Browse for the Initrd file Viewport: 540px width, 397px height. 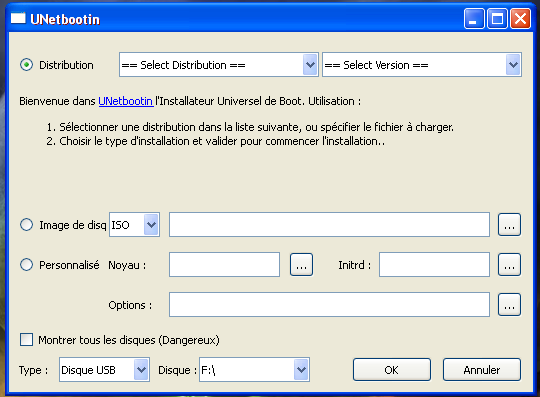pos(509,265)
